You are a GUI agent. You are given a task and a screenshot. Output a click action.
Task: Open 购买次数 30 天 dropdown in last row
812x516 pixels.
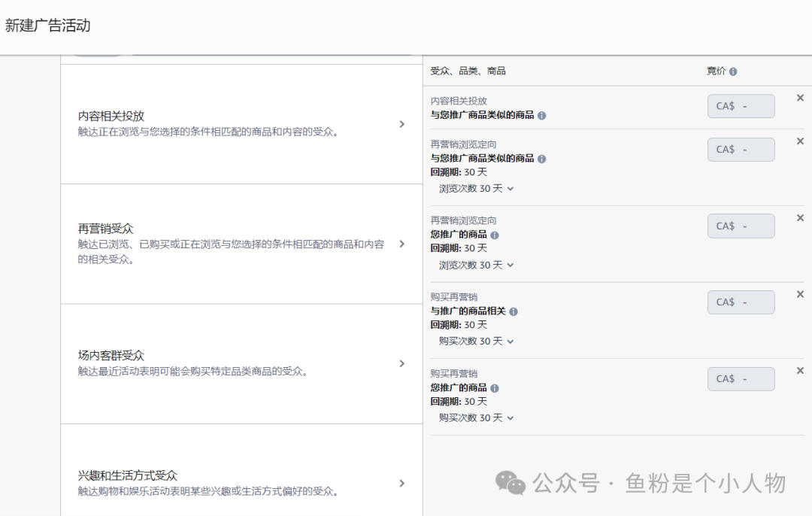[476, 418]
